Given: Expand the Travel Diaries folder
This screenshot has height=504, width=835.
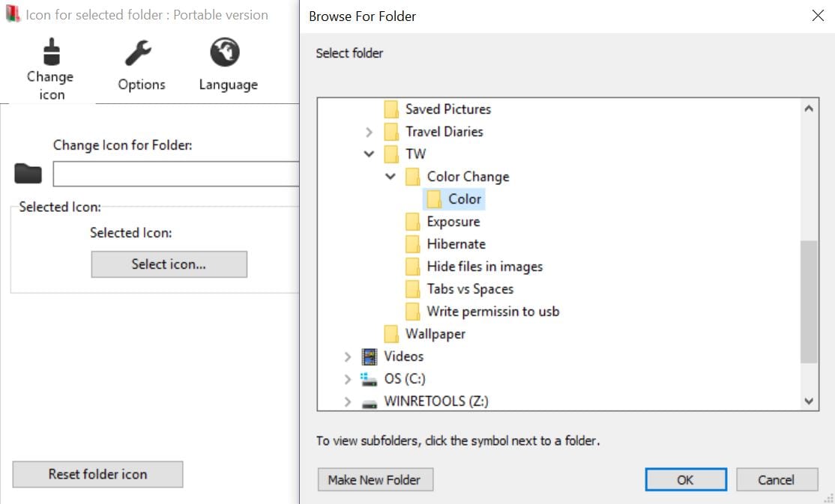Looking at the screenshot, I should click(369, 132).
